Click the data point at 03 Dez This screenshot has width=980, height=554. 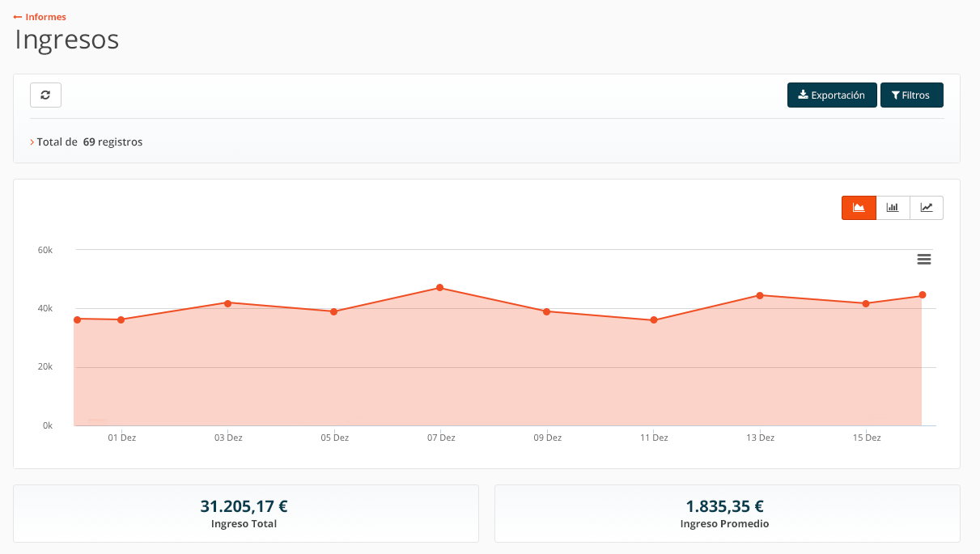227,303
